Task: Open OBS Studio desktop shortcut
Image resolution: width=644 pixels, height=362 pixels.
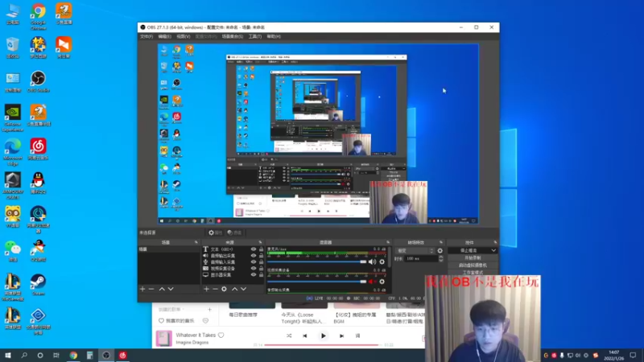Action: click(x=38, y=81)
